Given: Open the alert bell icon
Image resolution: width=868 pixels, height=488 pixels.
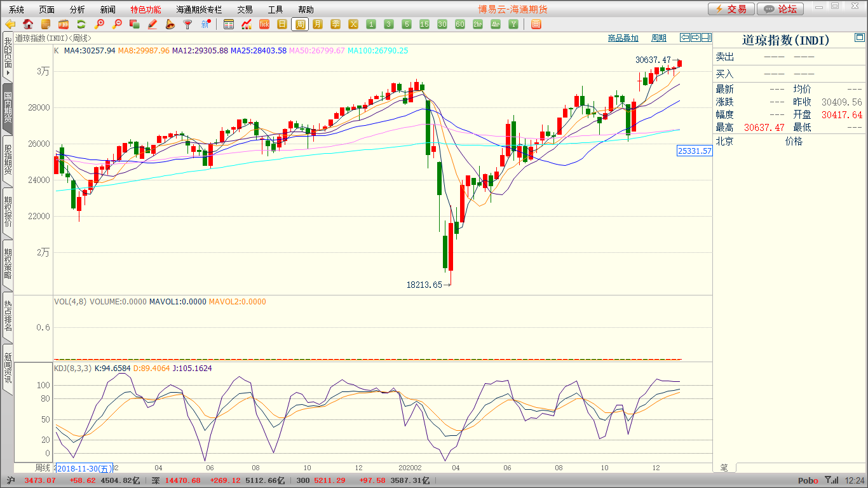Looking at the screenshot, I should tap(170, 24).
